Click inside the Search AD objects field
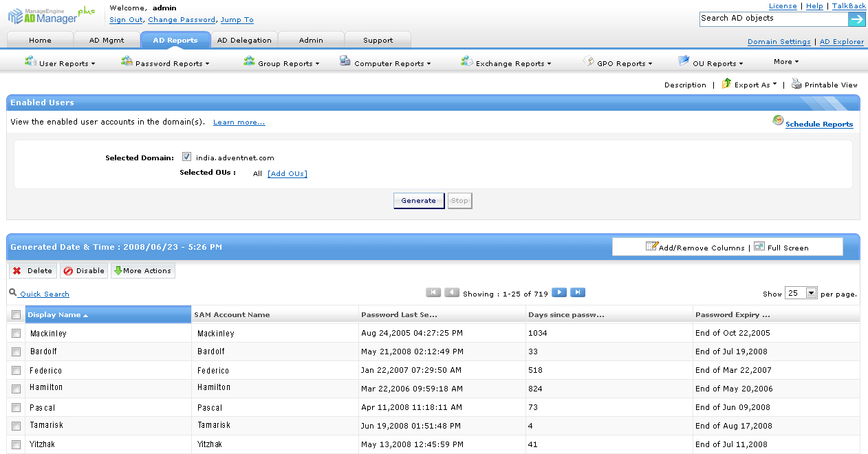 [770, 19]
